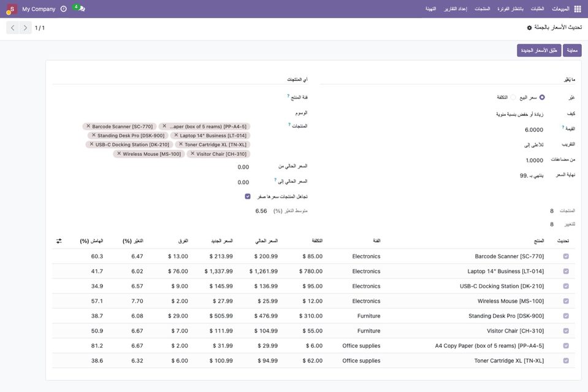Toggle update checkbox for Laptop 14" Business row
588x392 pixels.
tap(566, 271)
